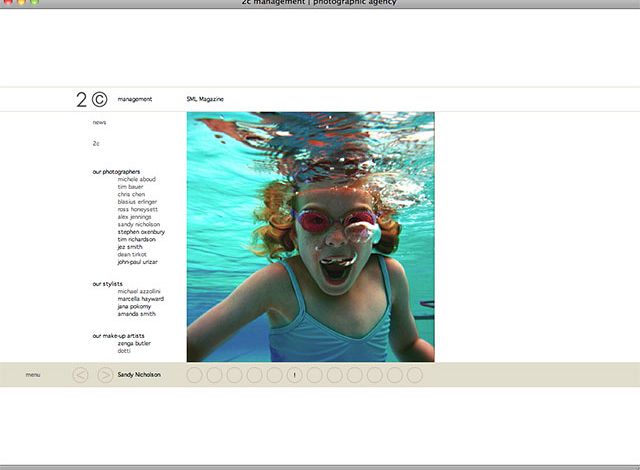
Task: Select the seventh pagination circle
Action: (x=314, y=375)
